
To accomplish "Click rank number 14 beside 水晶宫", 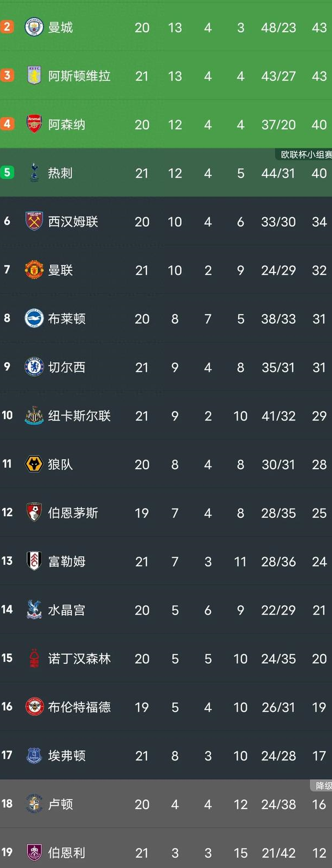I will click(x=6, y=610).
